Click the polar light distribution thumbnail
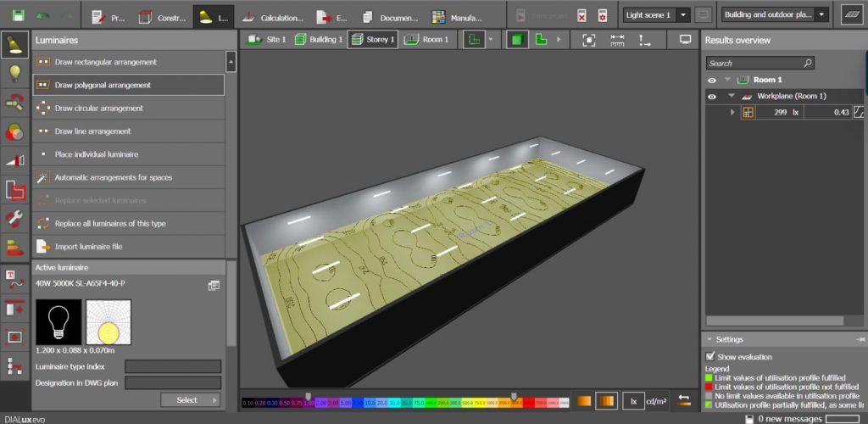The height and width of the screenshot is (424, 868). click(x=108, y=322)
